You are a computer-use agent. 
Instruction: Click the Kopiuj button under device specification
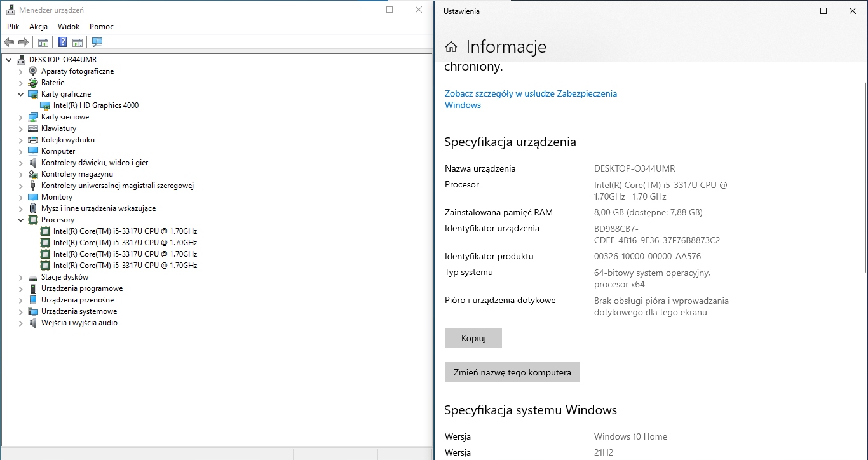pos(473,338)
